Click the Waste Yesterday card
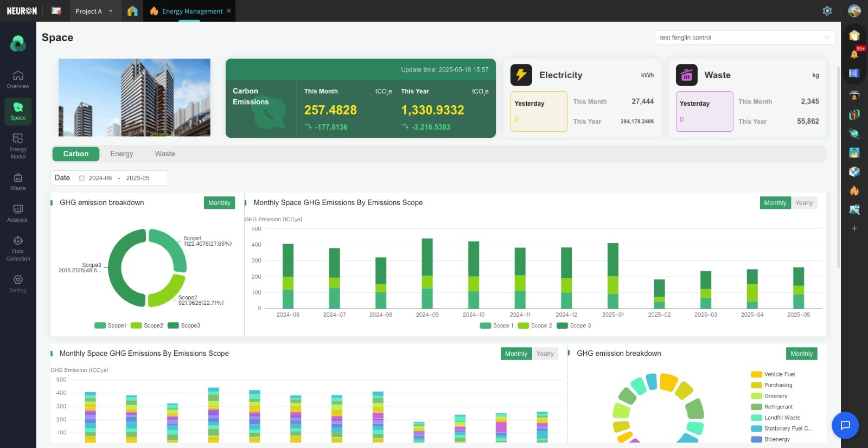 pos(704,112)
